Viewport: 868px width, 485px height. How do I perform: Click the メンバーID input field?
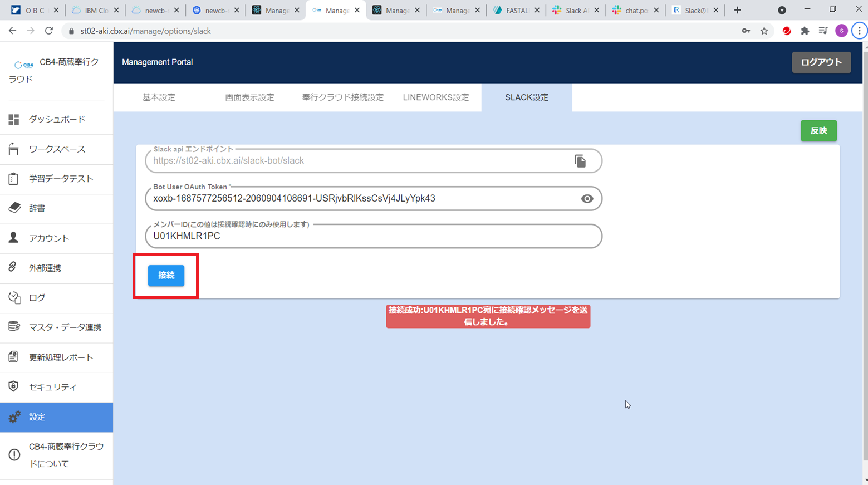pyautogui.click(x=373, y=236)
